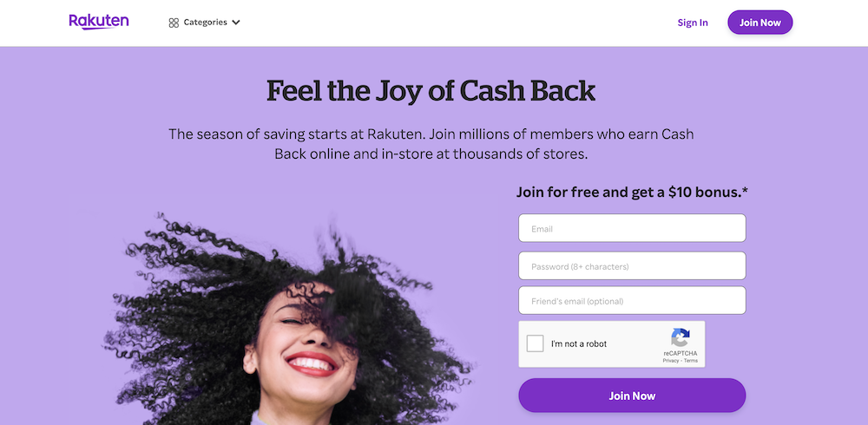Screen dimensions: 868x425
Task: Open the reCAPTCHA Privacy link
Action: pyautogui.click(x=670, y=360)
